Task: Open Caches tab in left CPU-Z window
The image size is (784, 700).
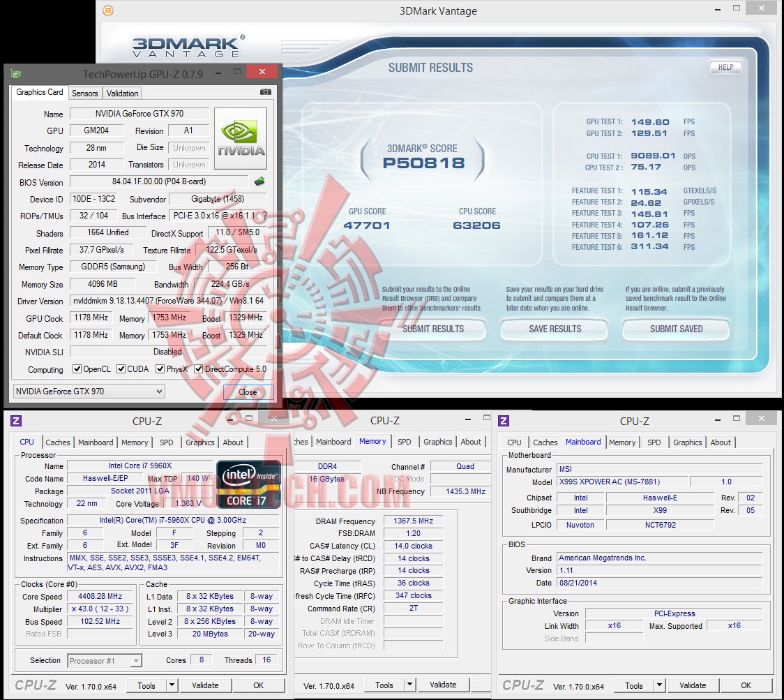Action: (x=57, y=442)
